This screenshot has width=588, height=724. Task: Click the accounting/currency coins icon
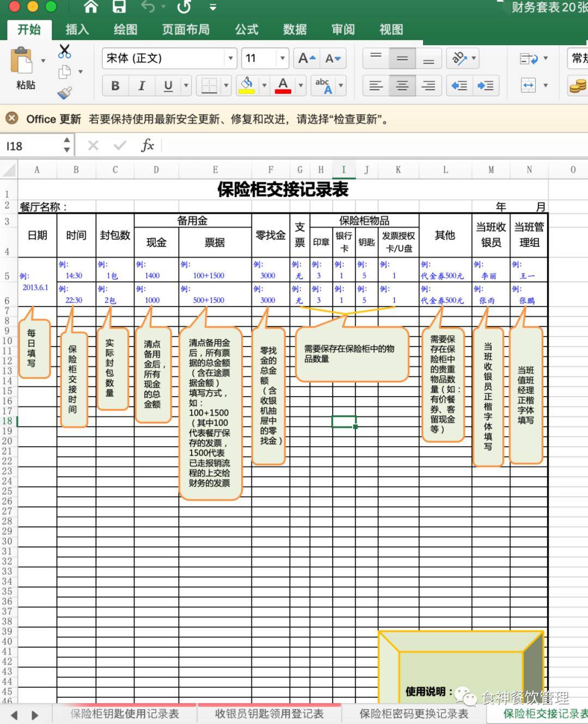pos(579,86)
